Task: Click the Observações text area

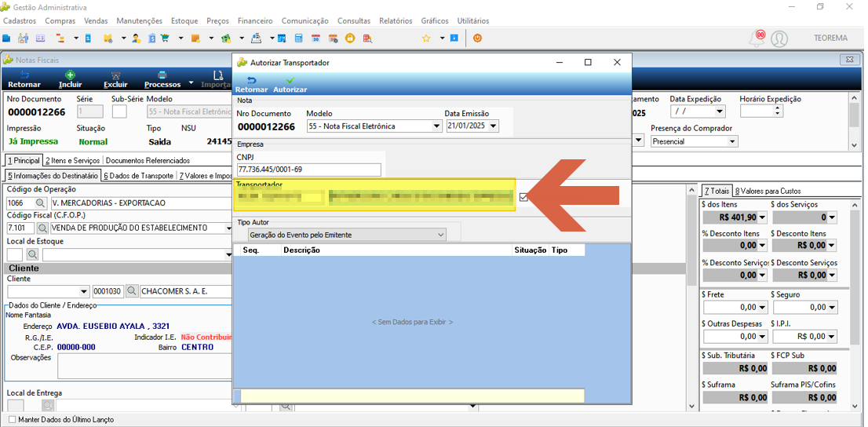Action: click(x=144, y=366)
